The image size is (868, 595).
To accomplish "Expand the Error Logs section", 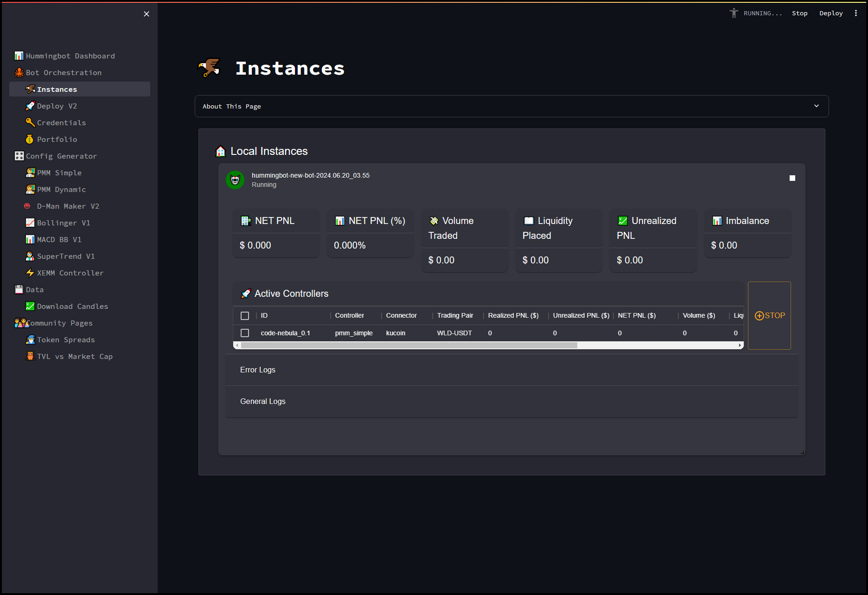I will pos(258,370).
